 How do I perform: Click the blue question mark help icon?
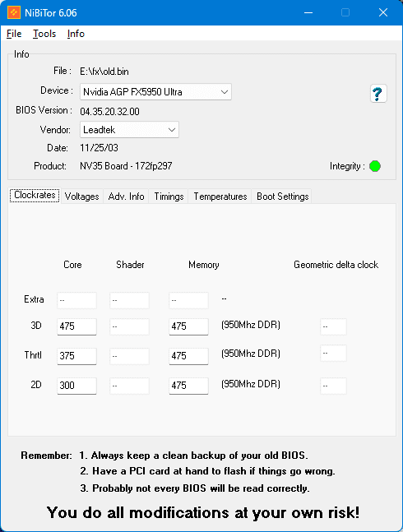[378, 94]
